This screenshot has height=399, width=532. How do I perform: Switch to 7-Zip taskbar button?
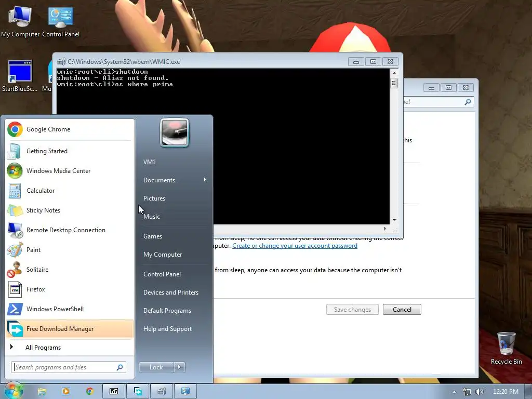tap(114, 392)
